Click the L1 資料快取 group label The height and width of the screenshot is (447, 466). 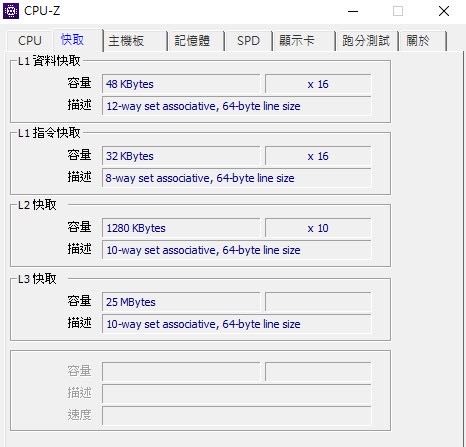click(49, 61)
